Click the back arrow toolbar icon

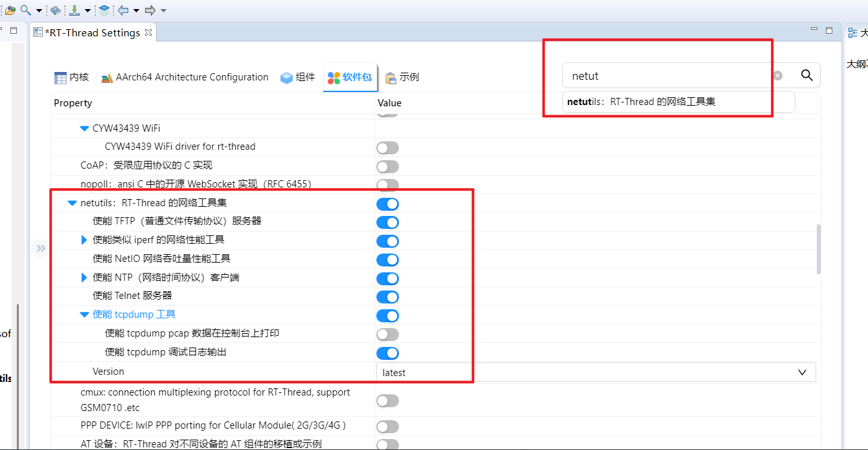123,10
